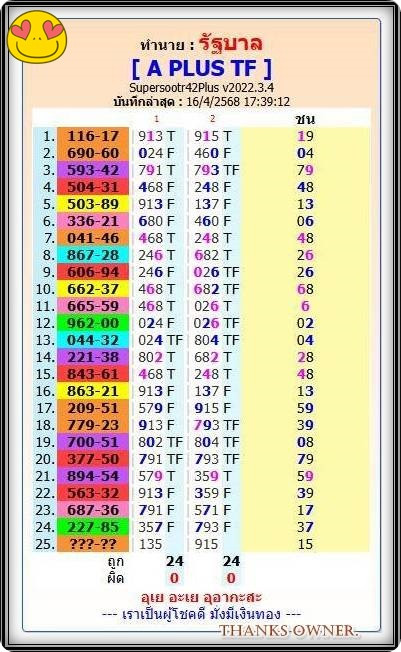Click the red รัฐบาล heading
This screenshot has width=401, height=652.
coord(230,44)
